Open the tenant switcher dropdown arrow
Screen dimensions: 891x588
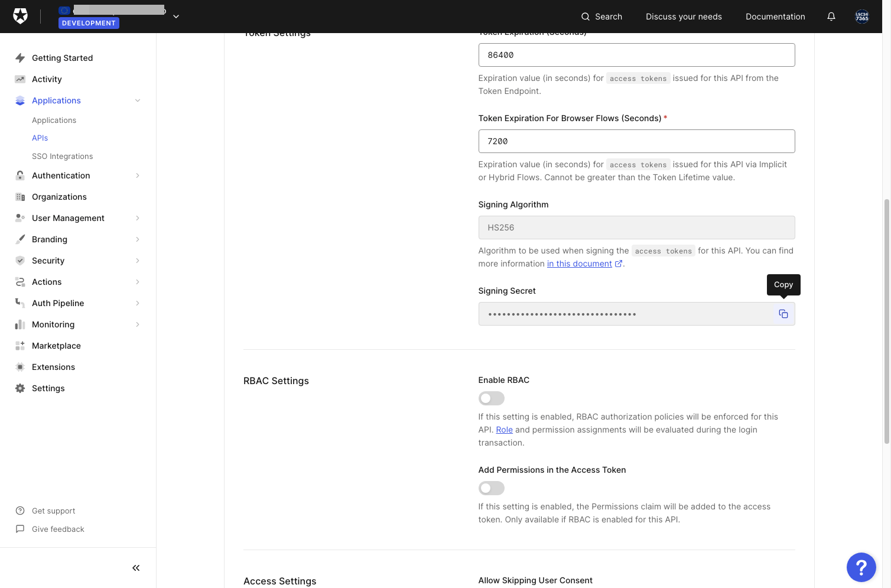pyautogui.click(x=176, y=17)
